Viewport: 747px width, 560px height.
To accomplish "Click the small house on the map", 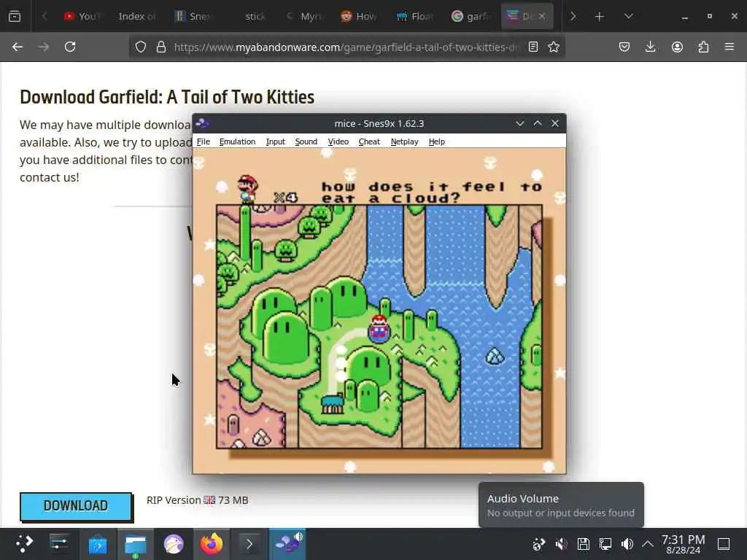I will pos(333,404).
